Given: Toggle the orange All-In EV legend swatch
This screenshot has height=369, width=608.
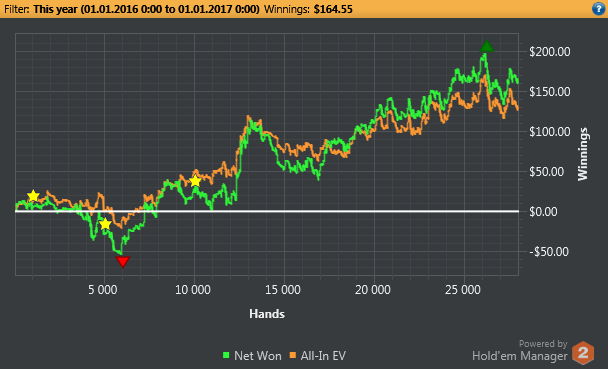Looking at the screenshot, I should pos(292,355).
